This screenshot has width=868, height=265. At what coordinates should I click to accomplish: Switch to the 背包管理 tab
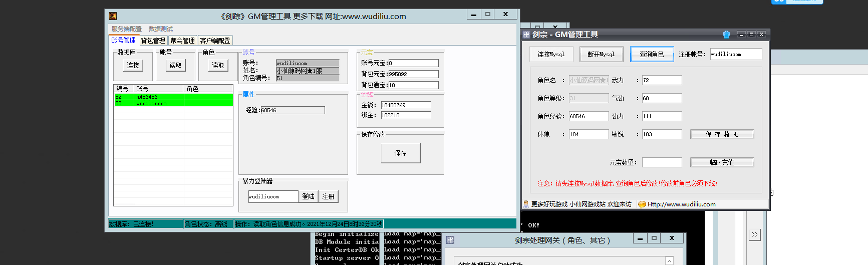[x=153, y=41]
